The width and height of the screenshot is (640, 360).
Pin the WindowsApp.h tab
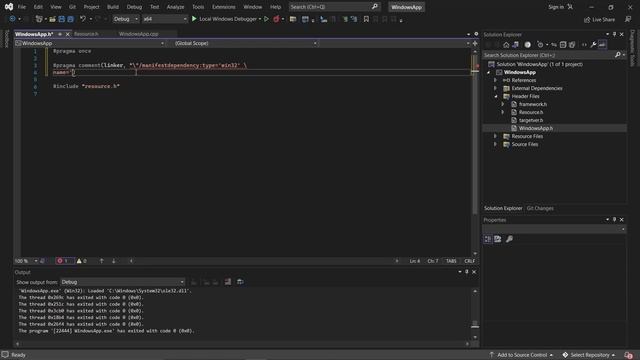(60, 34)
